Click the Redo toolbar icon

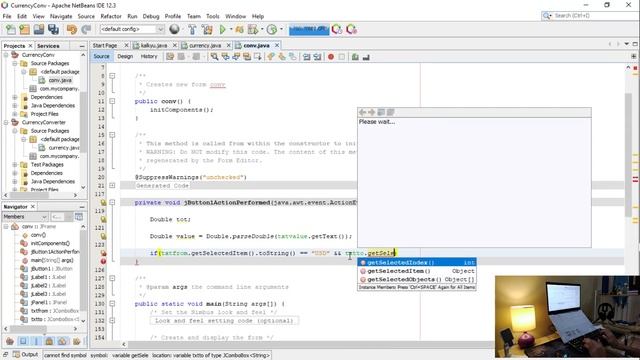(86, 29)
